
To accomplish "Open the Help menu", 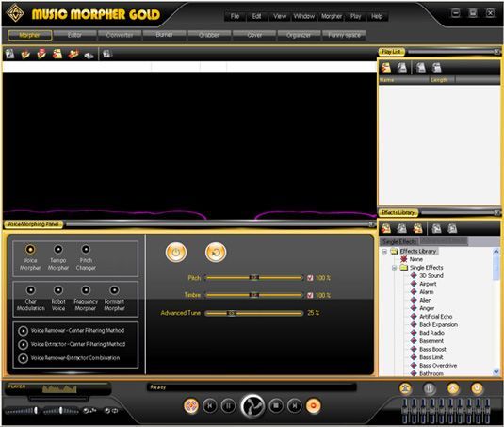I will pyautogui.click(x=377, y=16).
